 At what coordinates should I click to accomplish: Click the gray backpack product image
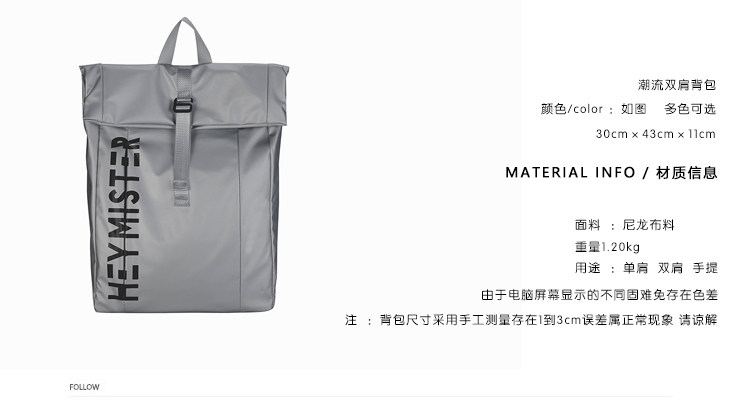coord(184,165)
